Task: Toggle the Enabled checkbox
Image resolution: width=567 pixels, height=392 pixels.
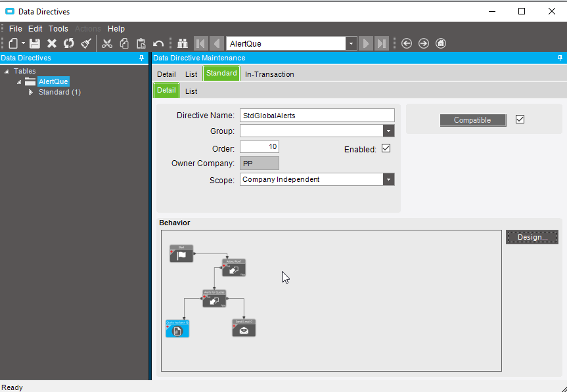Action: (386, 148)
